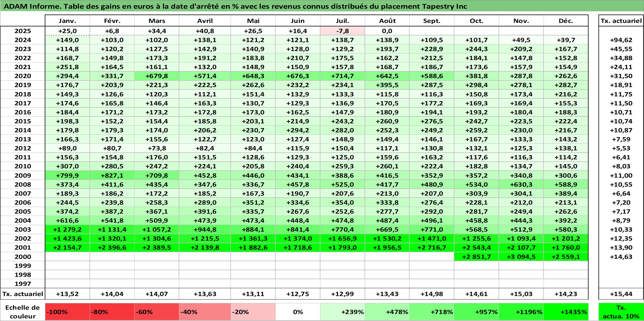Select the -100% red color scale swatch
This screenshot has height=321, width=644.
coord(67,312)
